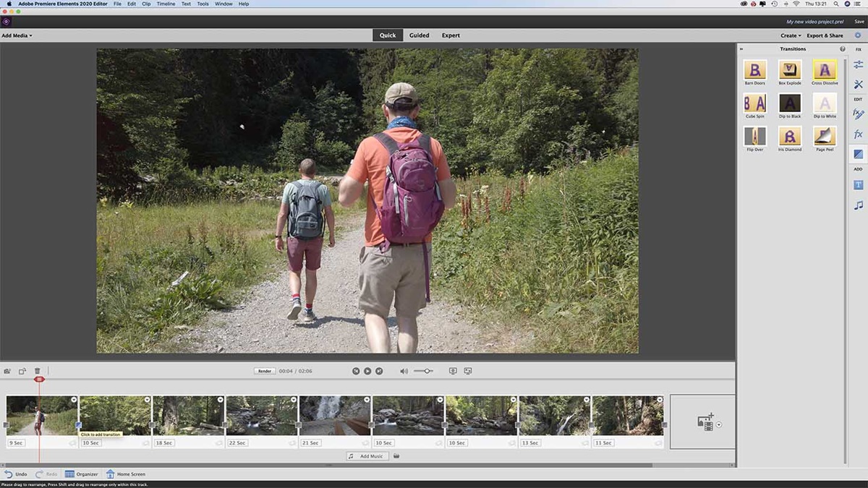The height and width of the screenshot is (488, 868).
Task: Open the Music note icon in sidebar
Action: (858, 205)
